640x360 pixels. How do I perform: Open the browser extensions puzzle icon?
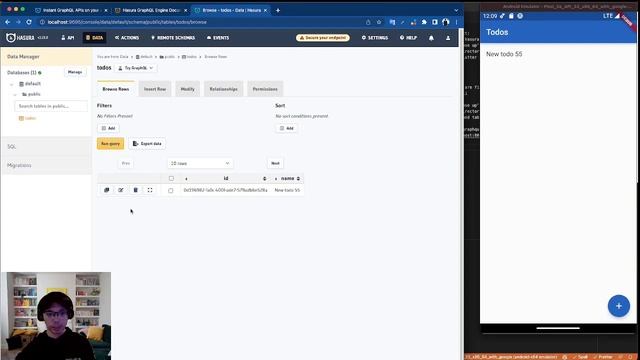click(424, 22)
